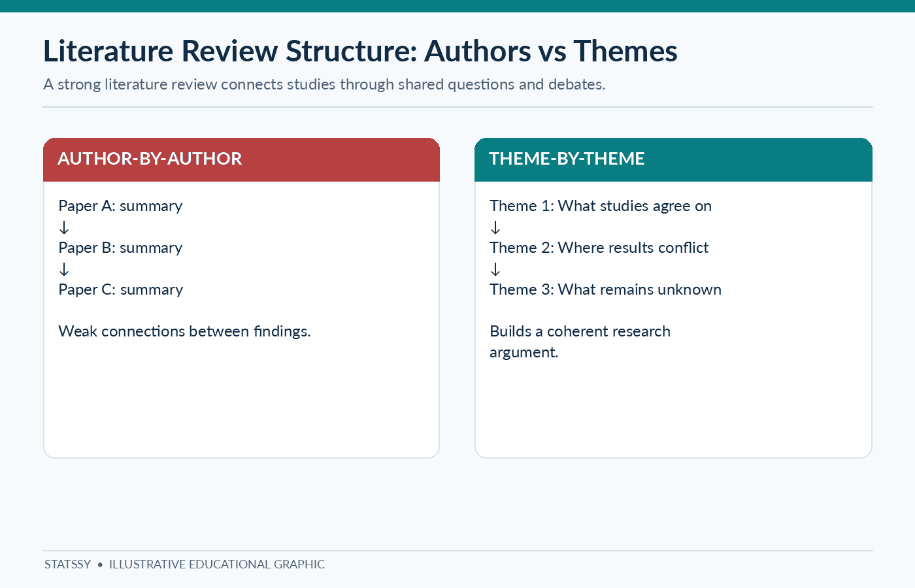Image resolution: width=915 pixels, height=588 pixels.
Task: Click "Weak connections between findings." text
Action: 184,331
